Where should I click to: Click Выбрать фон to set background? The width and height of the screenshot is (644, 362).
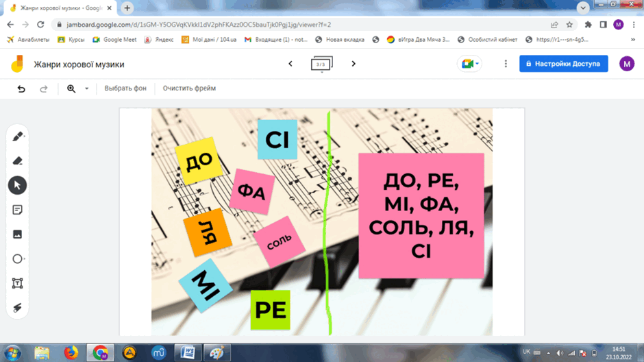pos(125,88)
